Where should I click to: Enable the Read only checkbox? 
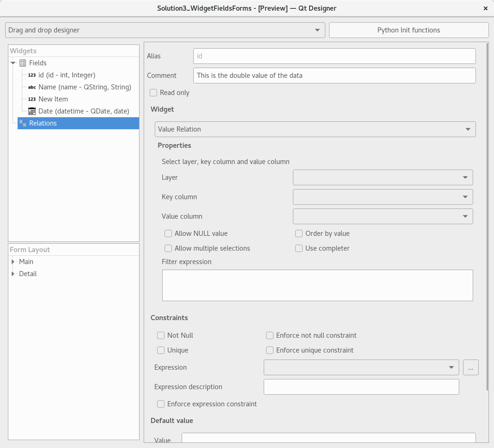coord(153,93)
